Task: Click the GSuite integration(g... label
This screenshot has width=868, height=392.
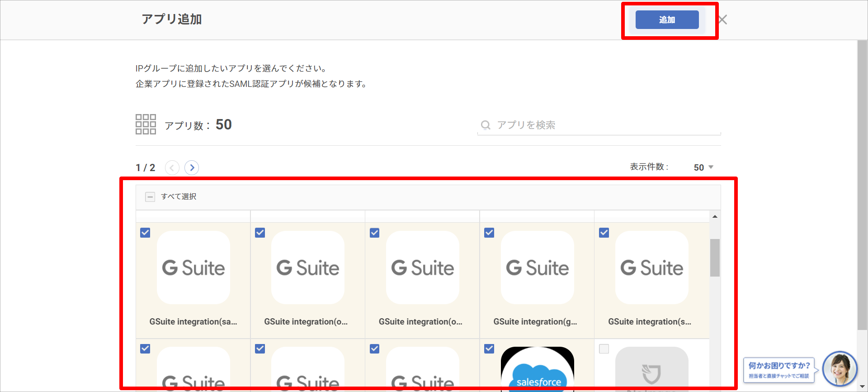Action: click(x=535, y=322)
